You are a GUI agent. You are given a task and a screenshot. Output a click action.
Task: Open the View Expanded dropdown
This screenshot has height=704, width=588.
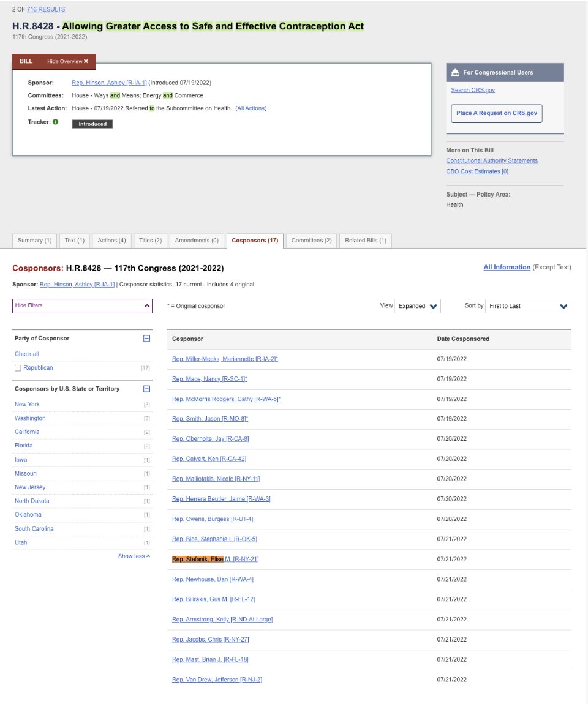pos(417,306)
